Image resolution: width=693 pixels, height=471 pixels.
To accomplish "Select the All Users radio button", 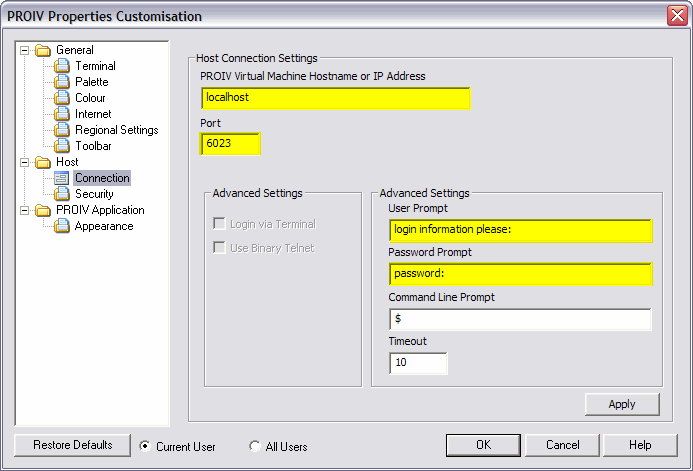I will pos(255,446).
